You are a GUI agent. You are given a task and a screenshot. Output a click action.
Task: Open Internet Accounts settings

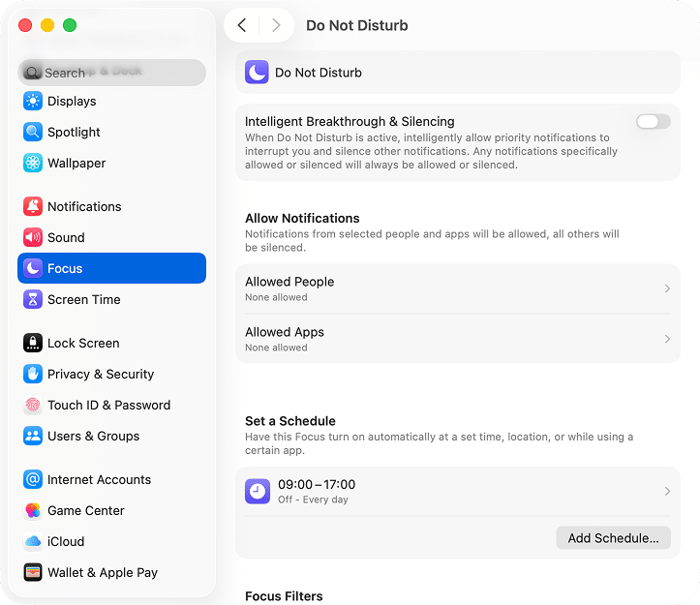coord(111,479)
